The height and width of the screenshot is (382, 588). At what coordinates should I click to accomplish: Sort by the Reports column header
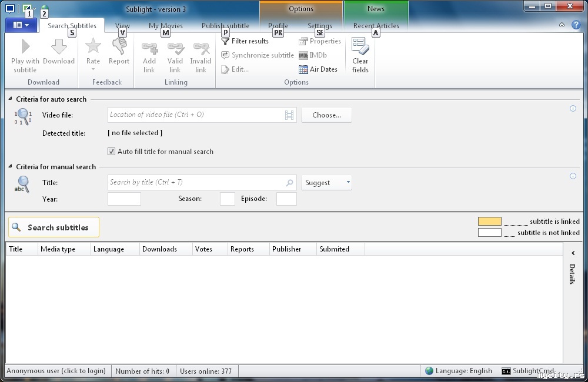click(x=249, y=249)
